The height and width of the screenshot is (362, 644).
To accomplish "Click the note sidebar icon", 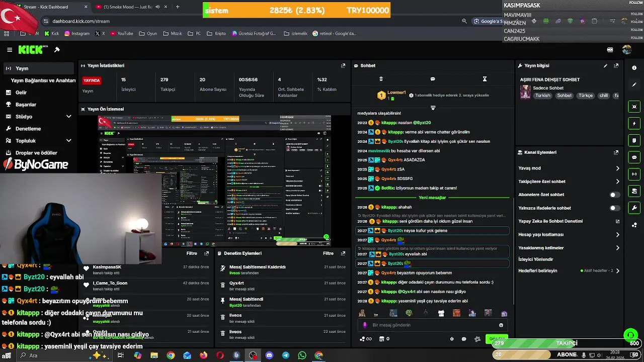I will 634,140.
